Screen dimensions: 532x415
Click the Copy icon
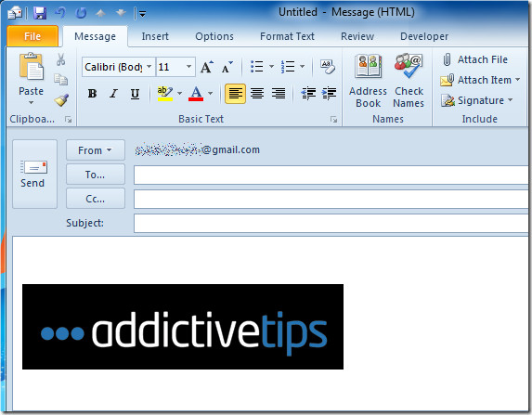pos(61,80)
